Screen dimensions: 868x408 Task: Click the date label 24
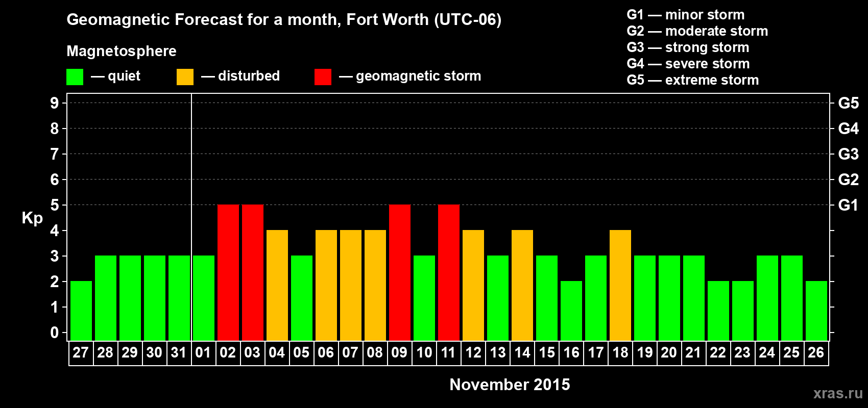pyautogui.click(x=767, y=353)
